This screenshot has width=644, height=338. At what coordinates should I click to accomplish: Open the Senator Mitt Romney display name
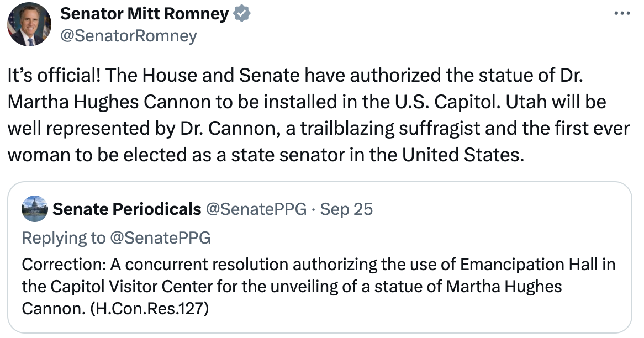tap(144, 14)
